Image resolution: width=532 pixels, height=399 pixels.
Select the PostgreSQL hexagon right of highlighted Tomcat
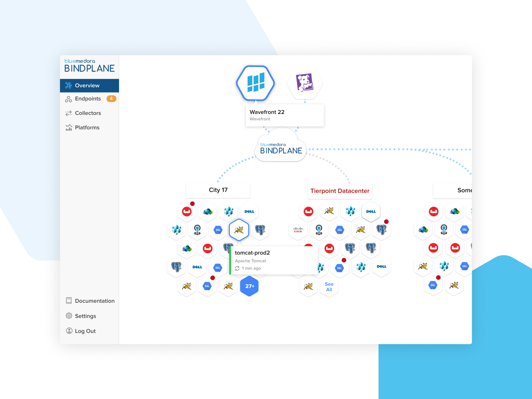[260, 230]
